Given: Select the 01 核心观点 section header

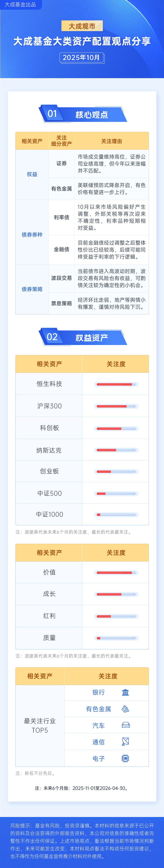Looking at the screenshot, I should 83,114.
